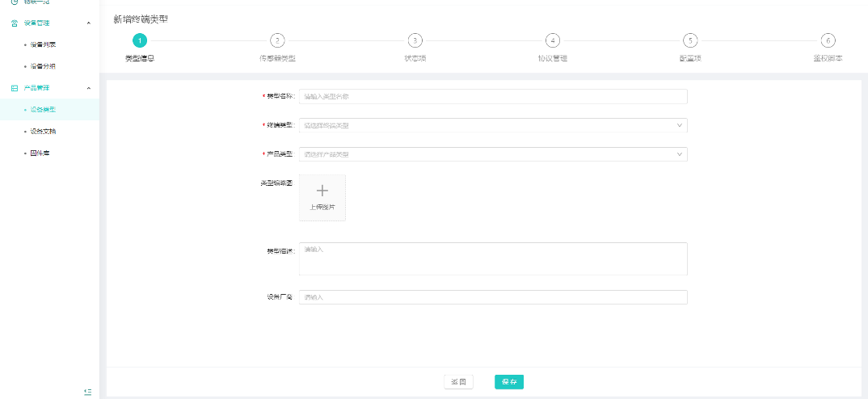Click into the 类型描述 text area
The image size is (868, 399).
click(x=493, y=258)
